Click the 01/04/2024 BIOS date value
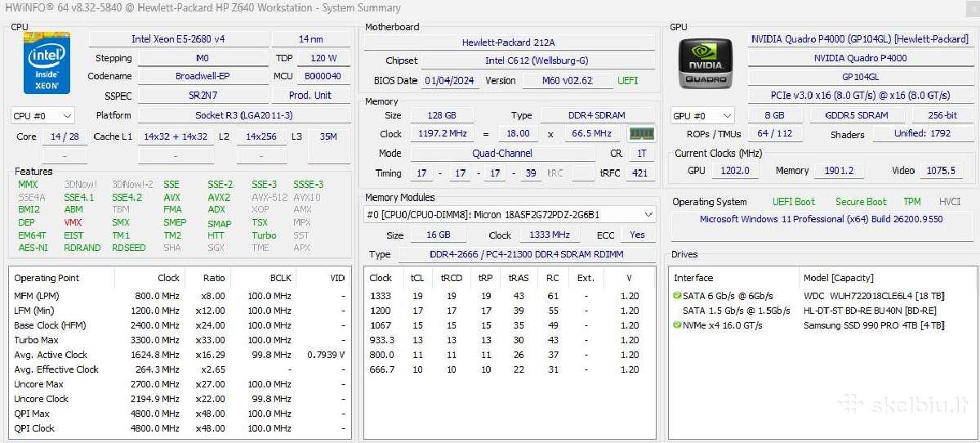 point(450,81)
